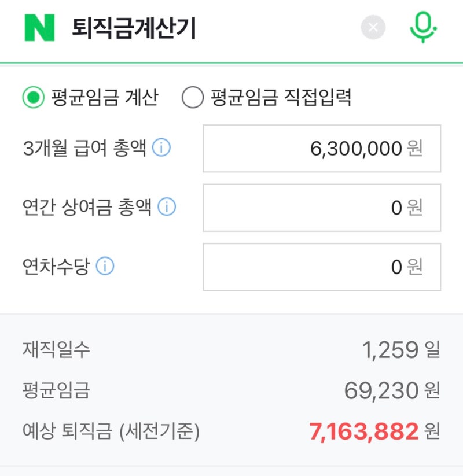Open info icon beside 연간 상여금 총액

[167, 206]
